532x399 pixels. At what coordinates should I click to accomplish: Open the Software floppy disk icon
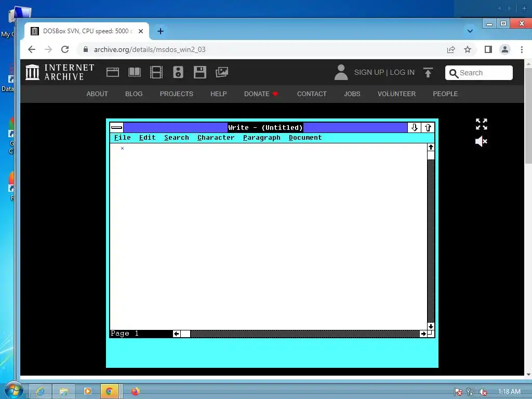[200, 72]
